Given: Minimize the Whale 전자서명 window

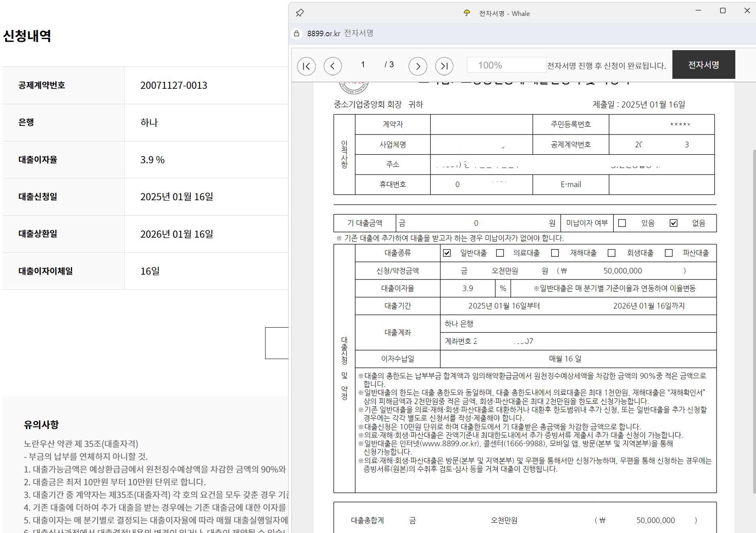Looking at the screenshot, I should coord(698,11).
